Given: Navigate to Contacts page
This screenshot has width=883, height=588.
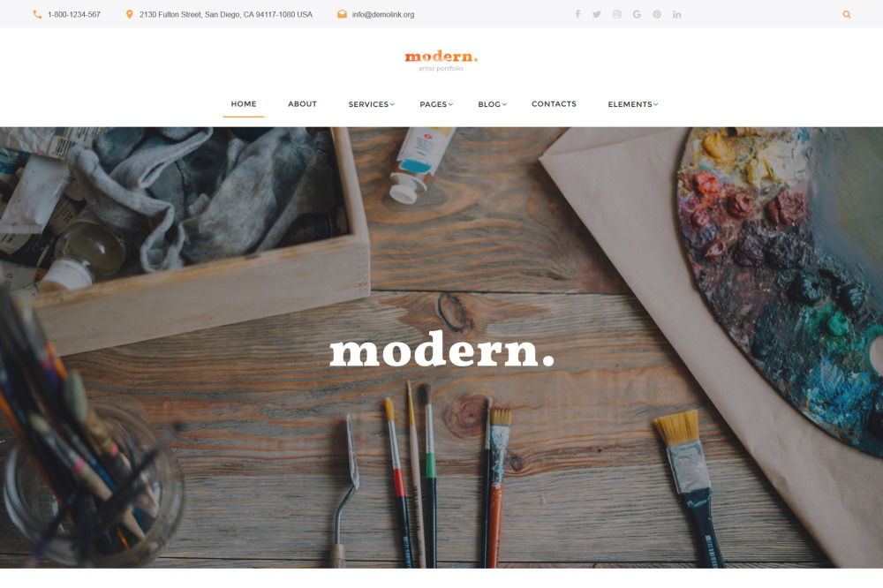Looking at the screenshot, I should [554, 103].
